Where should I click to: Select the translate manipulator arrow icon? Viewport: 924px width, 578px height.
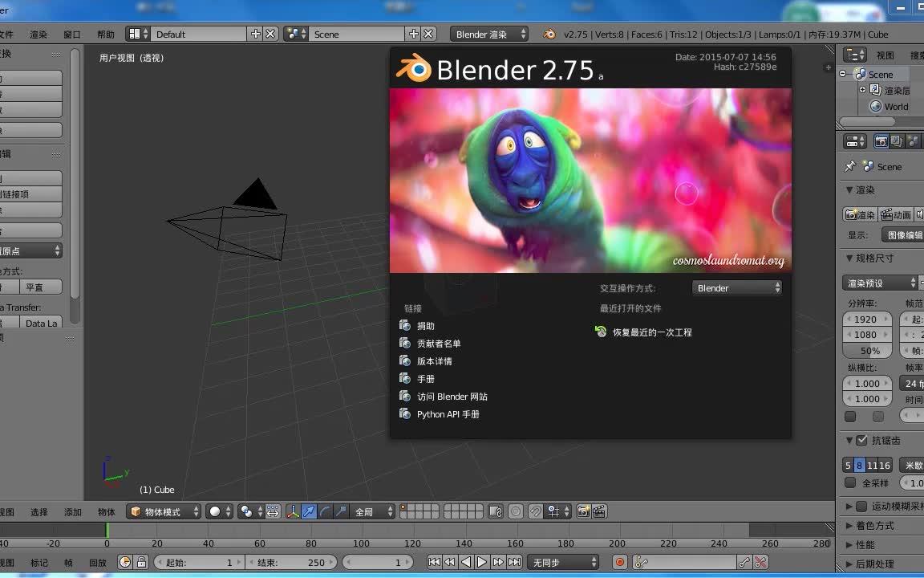309,511
